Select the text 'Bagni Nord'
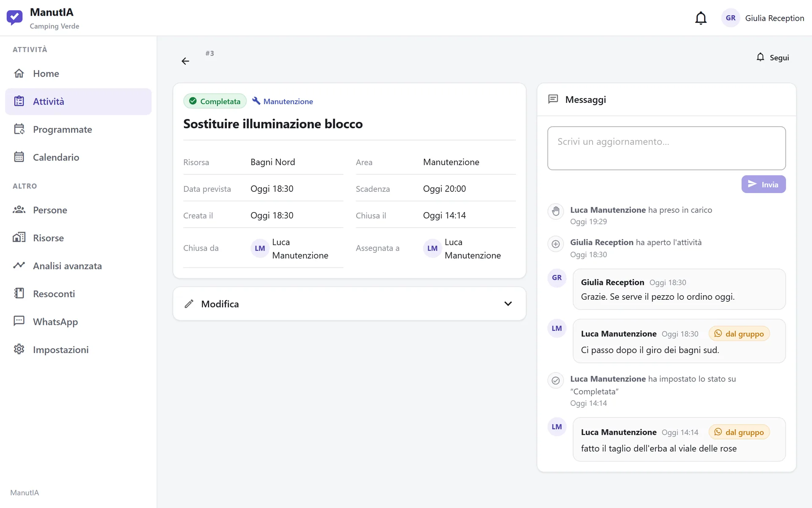 click(x=272, y=162)
